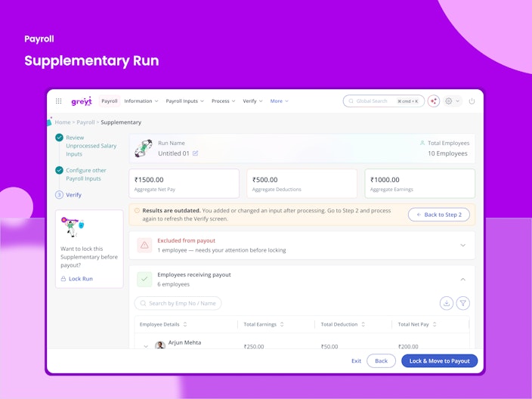Click the Review Unprocessed Salary Inputs step checkmark
532x399 pixels.
[59, 138]
